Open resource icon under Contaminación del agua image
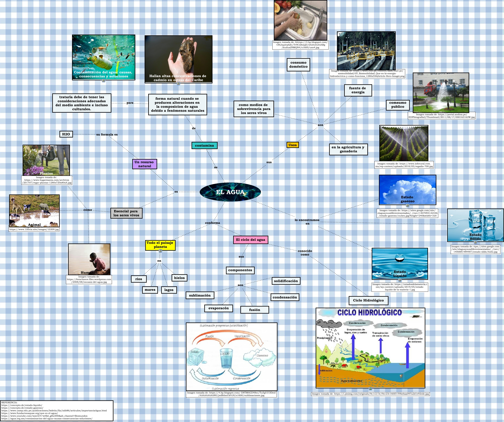This screenshot has height=422, width=504. click(x=103, y=81)
